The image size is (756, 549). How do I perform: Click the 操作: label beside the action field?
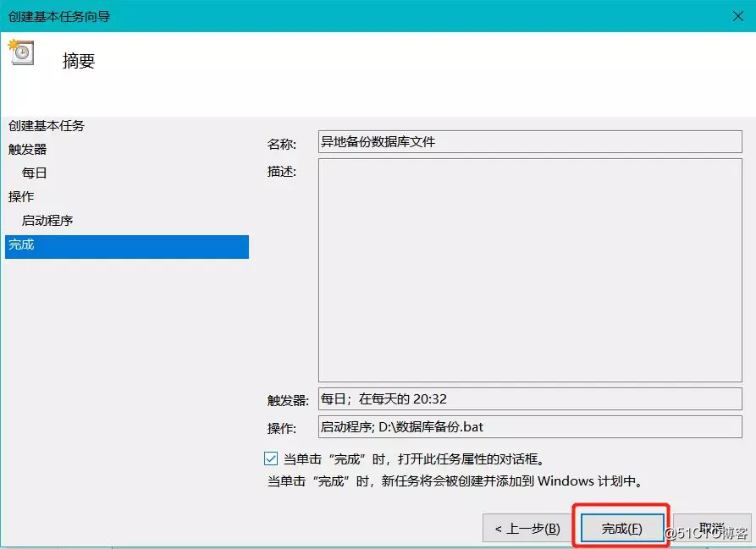(282, 428)
